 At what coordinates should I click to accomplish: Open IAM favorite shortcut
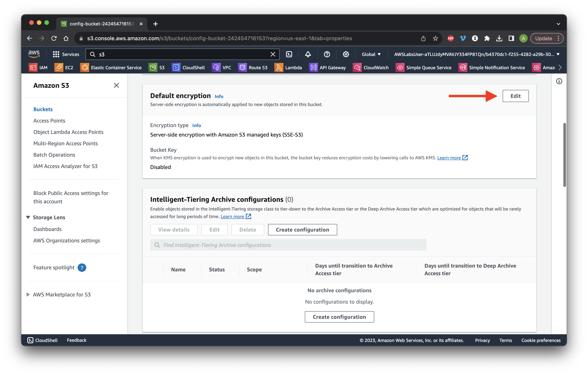(x=38, y=68)
